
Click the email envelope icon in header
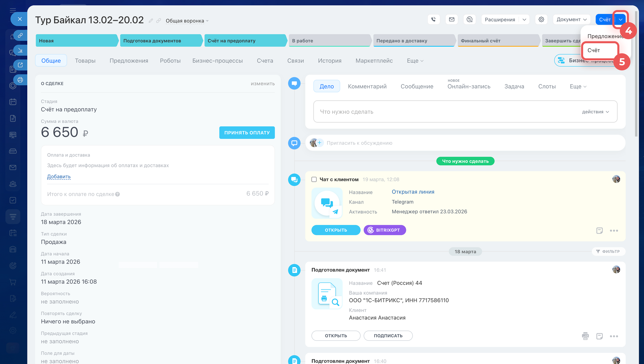tap(451, 19)
